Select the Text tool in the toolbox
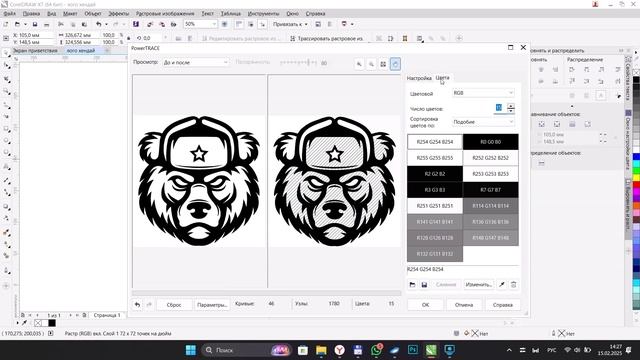 [6, 167]
